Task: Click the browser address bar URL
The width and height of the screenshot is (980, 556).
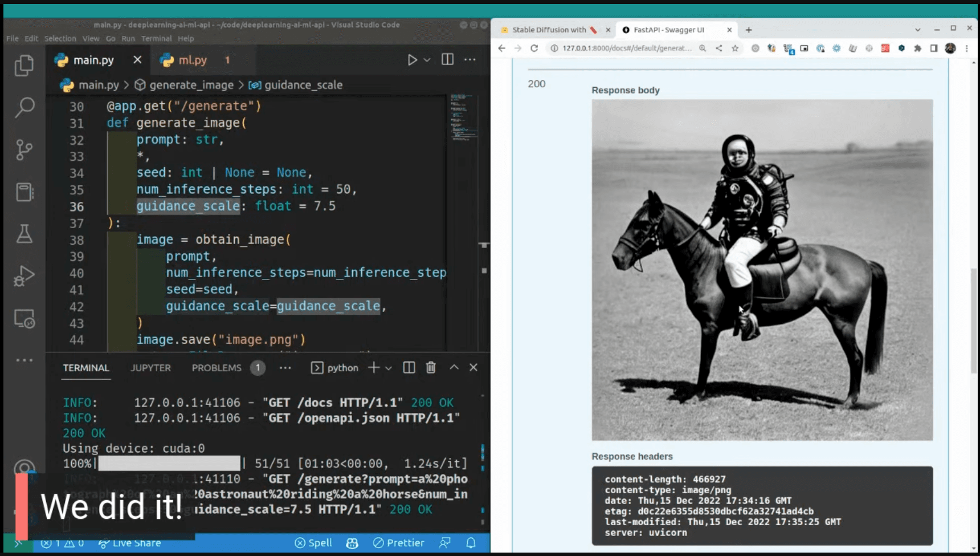Action: [627, 48]
